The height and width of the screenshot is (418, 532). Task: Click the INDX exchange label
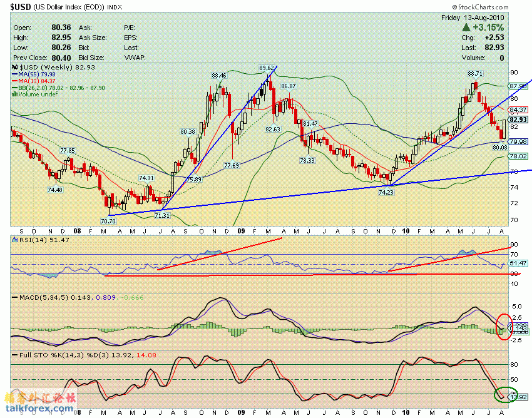[114, 7]
